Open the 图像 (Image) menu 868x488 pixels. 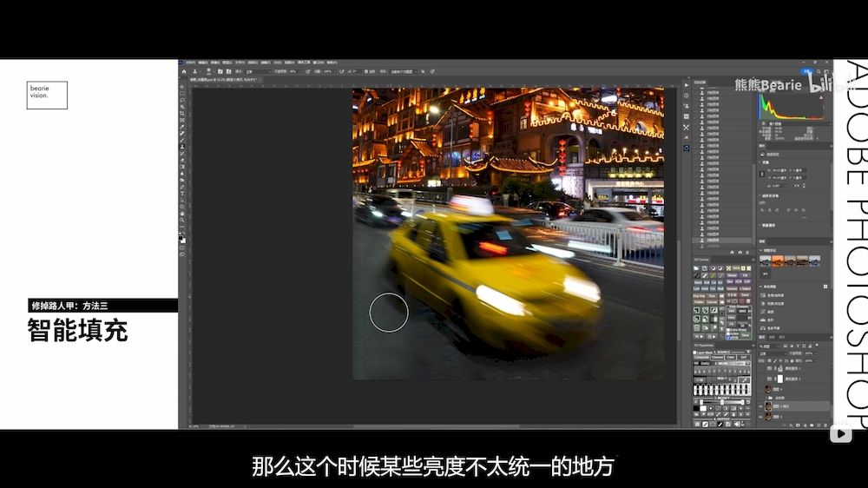pos(215,63)
